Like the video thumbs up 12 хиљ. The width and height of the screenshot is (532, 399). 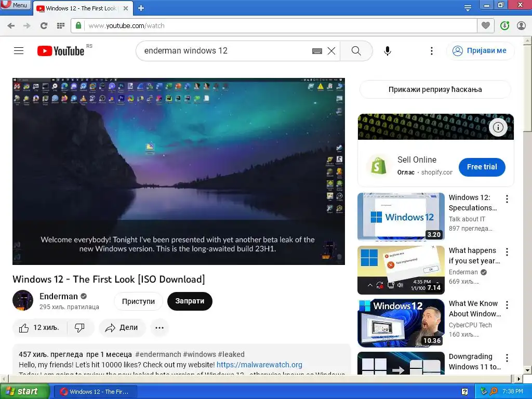[x=39, y=328]
